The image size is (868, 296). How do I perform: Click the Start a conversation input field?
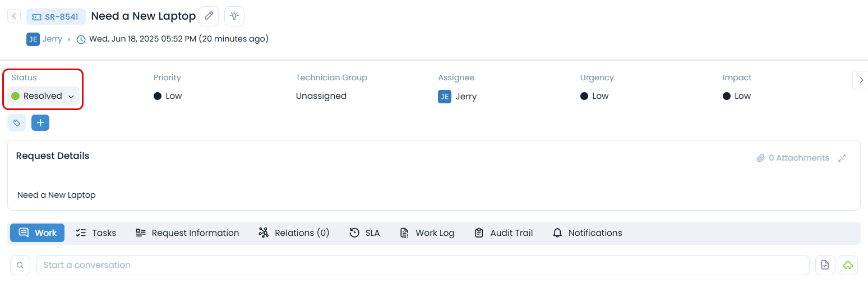coord(422,265)
